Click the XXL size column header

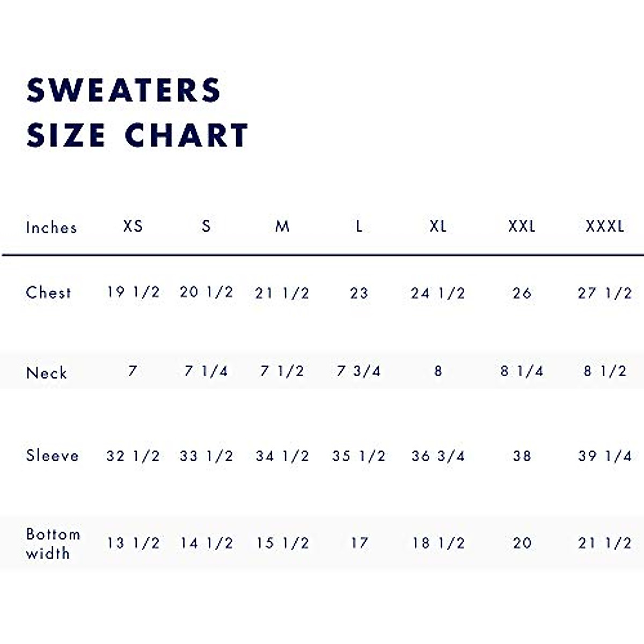coord(522,226)
